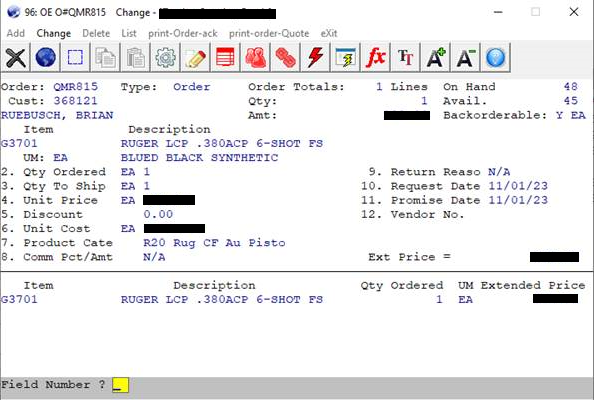Open the red list table icon

coord(225,58)
